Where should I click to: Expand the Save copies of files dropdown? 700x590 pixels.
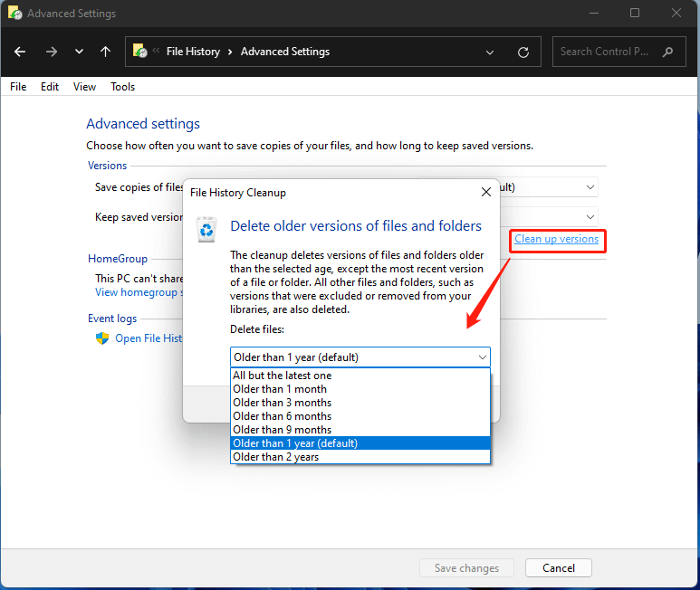point(590,187)
